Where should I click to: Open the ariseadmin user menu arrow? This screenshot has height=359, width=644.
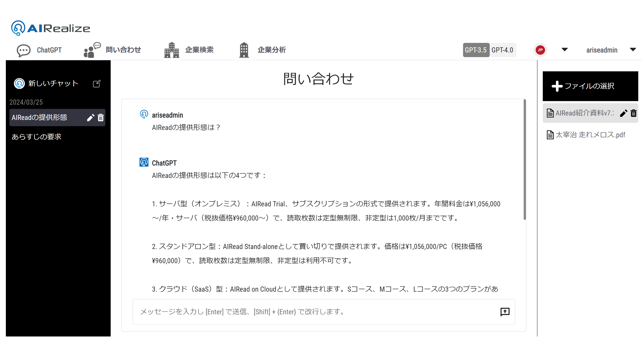tap(633, 50)
